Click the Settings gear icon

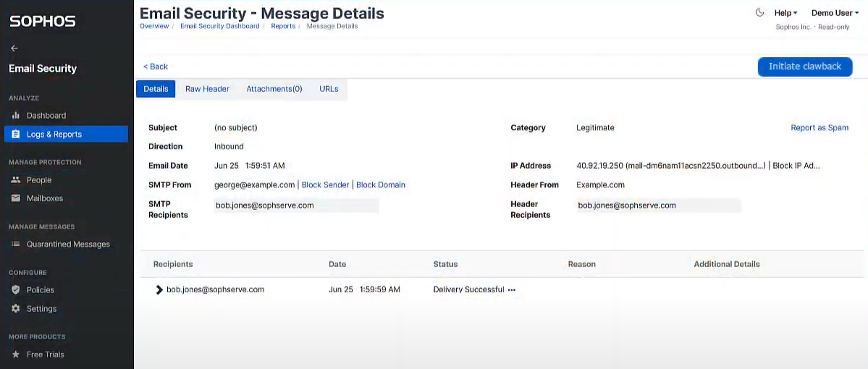click(x=15, y=309)
